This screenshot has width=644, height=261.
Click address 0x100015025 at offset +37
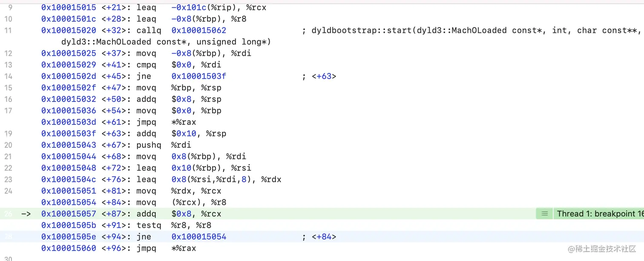(69, 54)
